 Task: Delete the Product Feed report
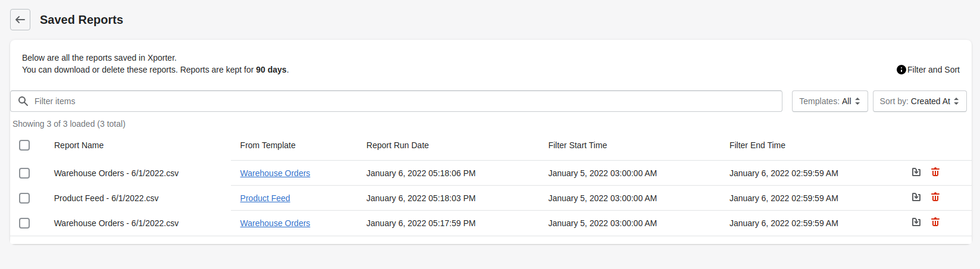point(935,197)
